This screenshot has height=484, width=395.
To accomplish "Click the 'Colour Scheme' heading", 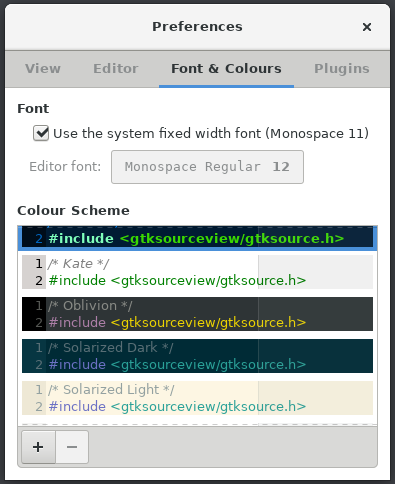I will click(x=73, y=211).
